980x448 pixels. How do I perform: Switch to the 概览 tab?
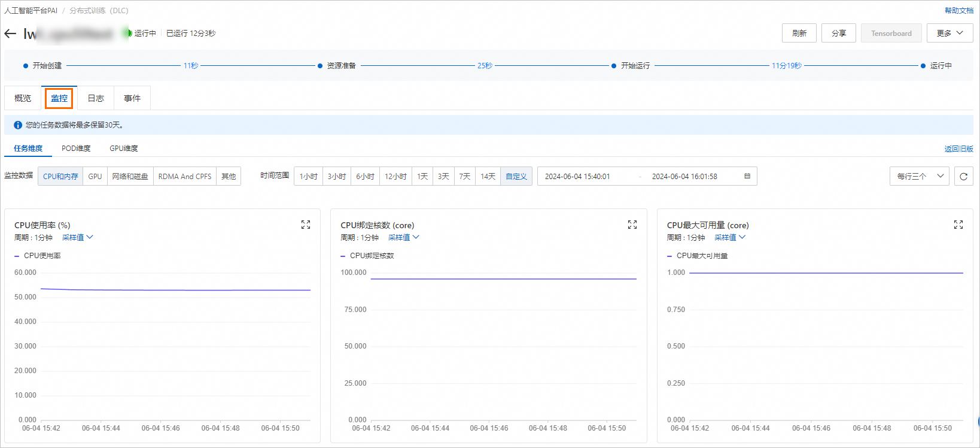click(23, 98)
